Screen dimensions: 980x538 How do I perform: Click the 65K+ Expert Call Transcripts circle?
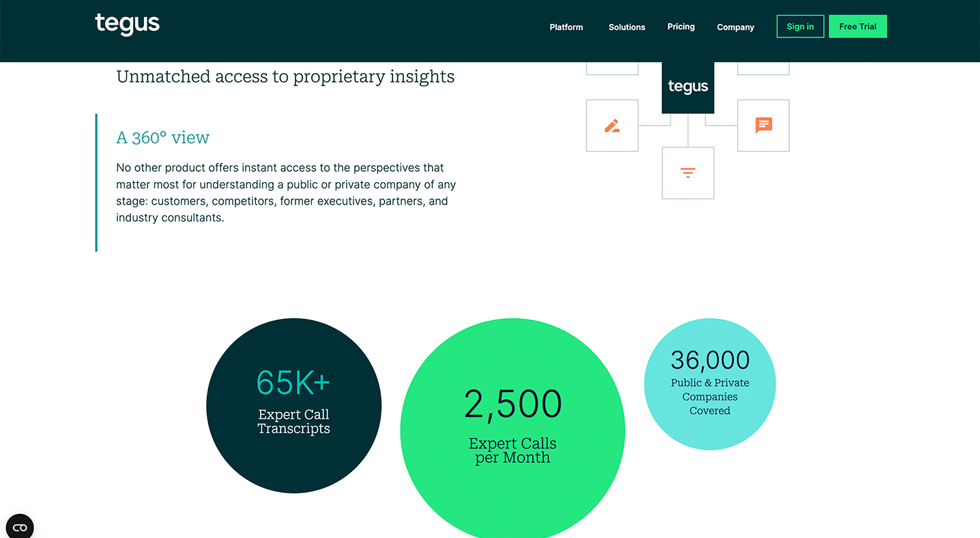pyautogui.click(x=294, y=406)
